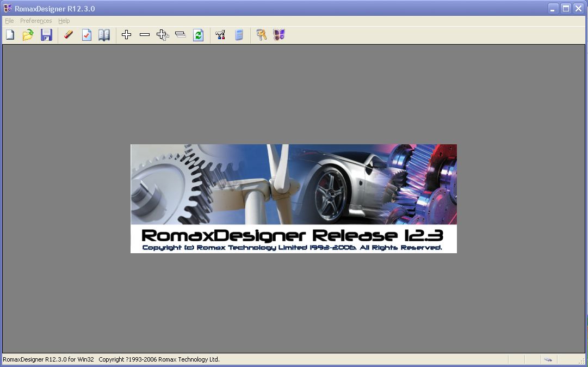The image size is (588, 367).
Task: Save using the floppy disk icon
Action: [46, 35]
